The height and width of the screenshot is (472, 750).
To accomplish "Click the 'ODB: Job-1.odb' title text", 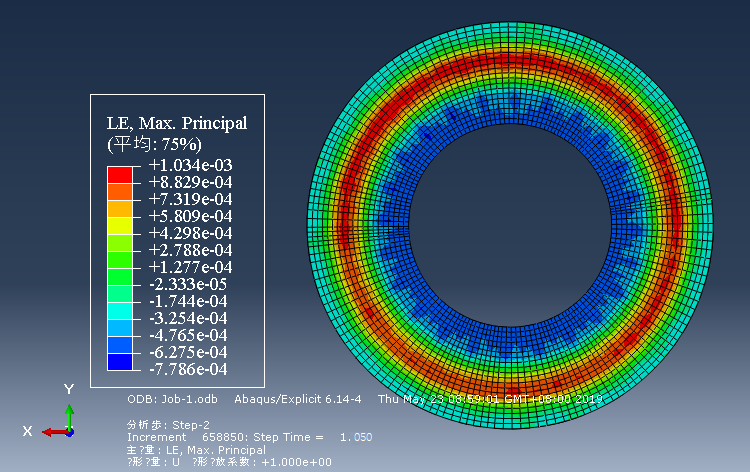I will pos(172,399).
